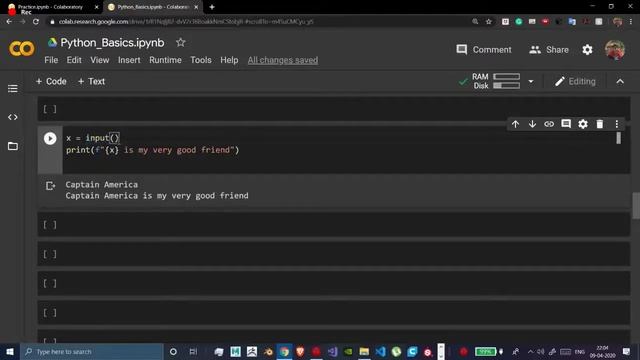Expand the RAM Disk runtime dropdown arrow

(531, 82)
